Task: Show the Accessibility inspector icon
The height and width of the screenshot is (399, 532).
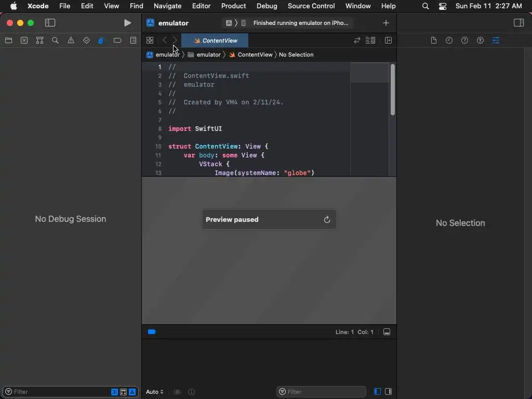Action: (x=481, y=41)
